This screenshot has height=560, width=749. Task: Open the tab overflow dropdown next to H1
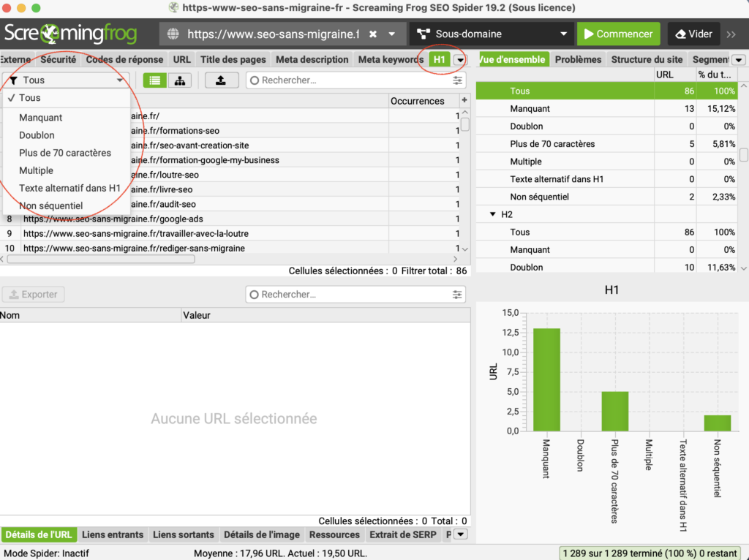pyautogui.click(x=460, y=60)
